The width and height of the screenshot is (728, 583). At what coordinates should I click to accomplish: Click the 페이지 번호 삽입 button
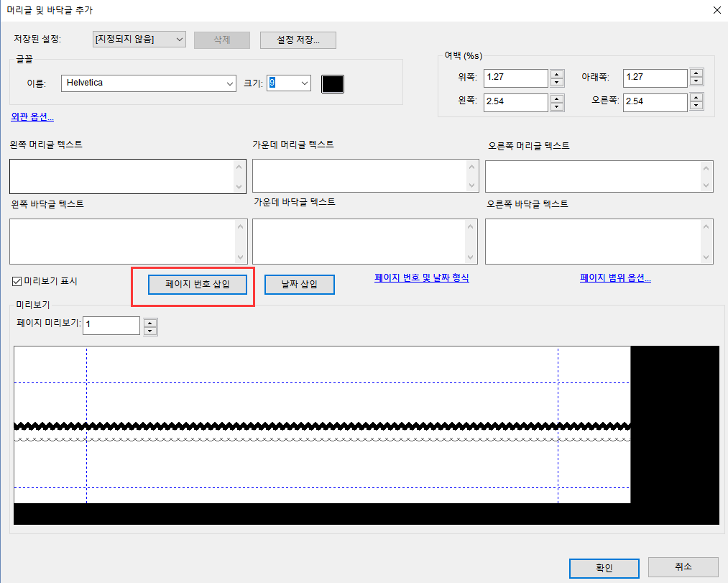tap(198, 284)
